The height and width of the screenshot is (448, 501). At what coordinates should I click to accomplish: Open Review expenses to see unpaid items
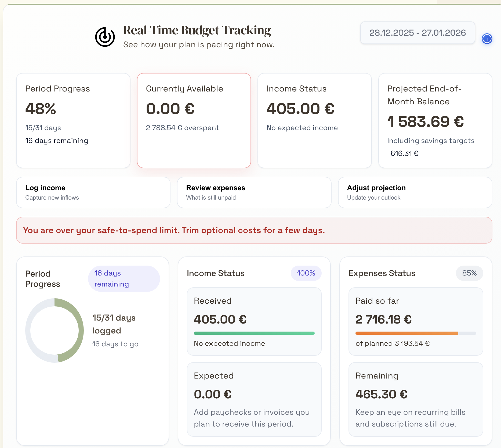[x=254, y=192]
